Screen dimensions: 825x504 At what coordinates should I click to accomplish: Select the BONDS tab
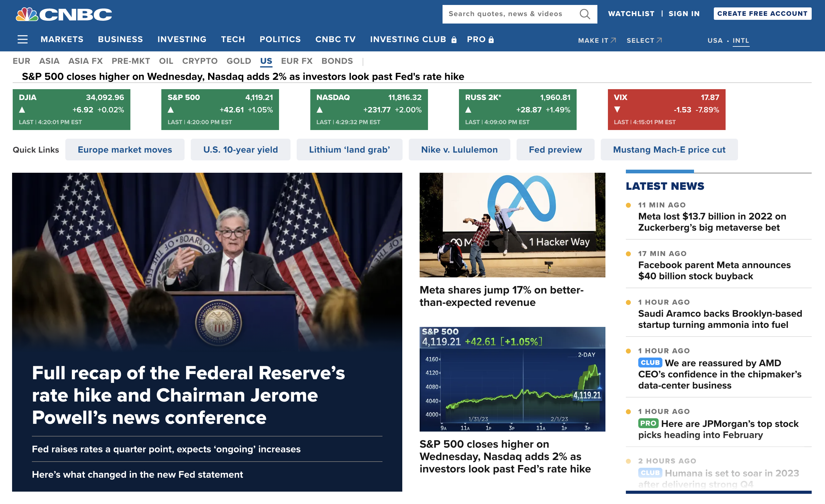pyautogui.click(x=337, y=61)
